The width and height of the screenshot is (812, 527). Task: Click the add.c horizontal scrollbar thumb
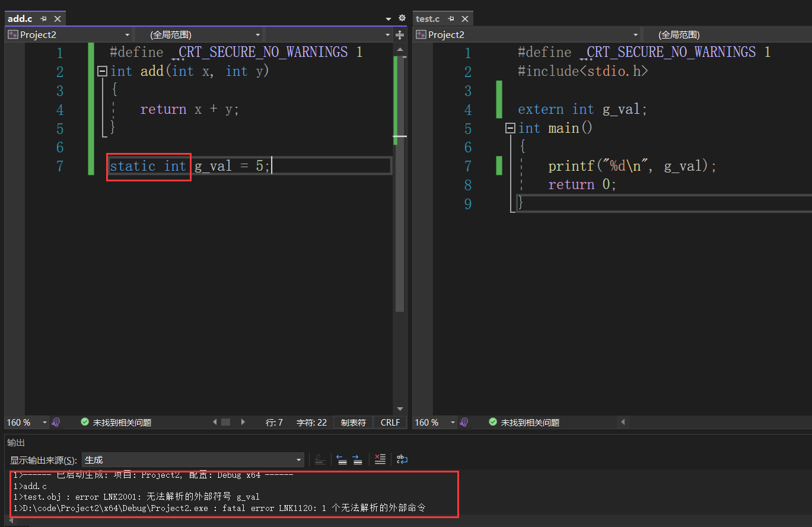coord(226,423)
